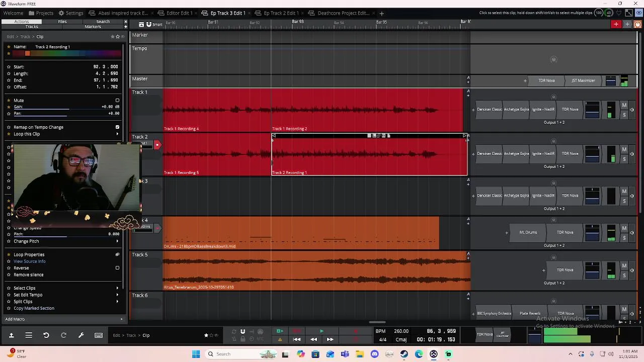
Task: Click the Redo arrow icon
Action: pos(63,335)
